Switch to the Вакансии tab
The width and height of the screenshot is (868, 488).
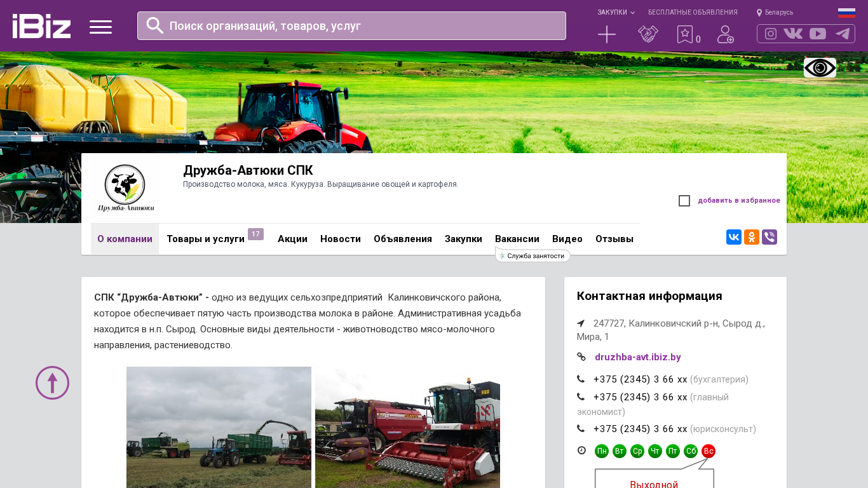coord(517,239)
